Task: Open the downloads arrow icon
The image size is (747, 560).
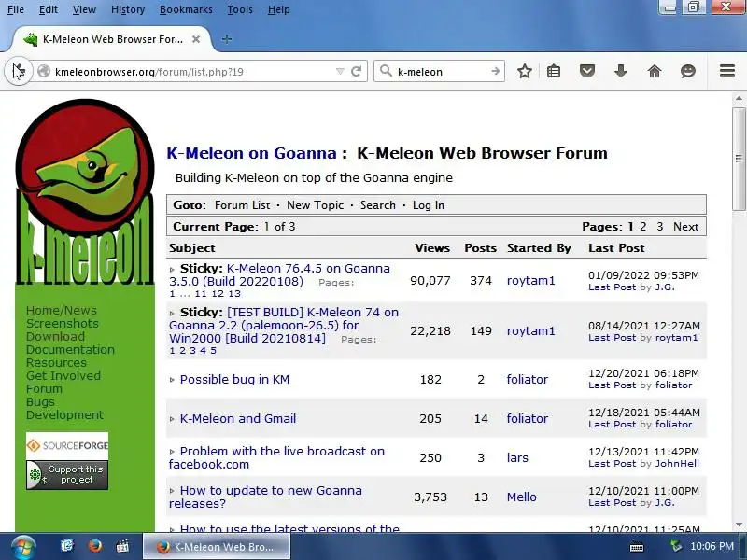Action: click(x=621, y=72)
